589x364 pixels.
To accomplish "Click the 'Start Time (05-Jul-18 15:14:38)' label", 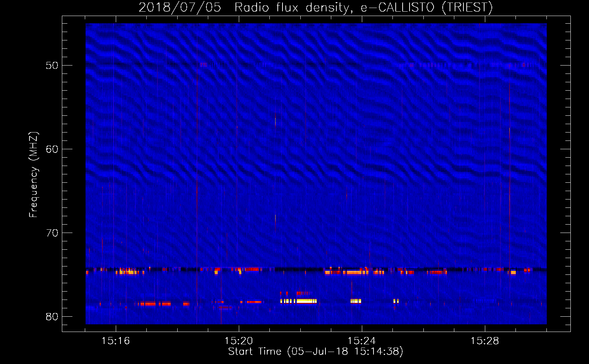I will tap(316, 352).
